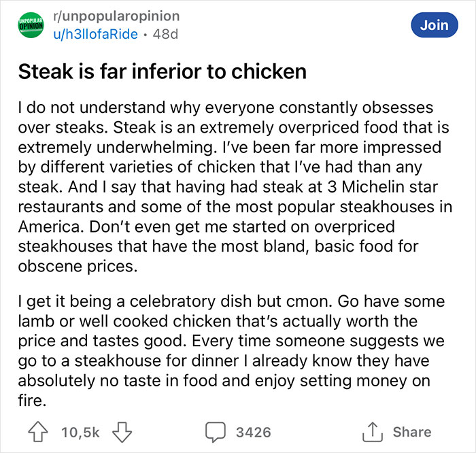
Task: Click the Share label text
Action: pos(411,432)
